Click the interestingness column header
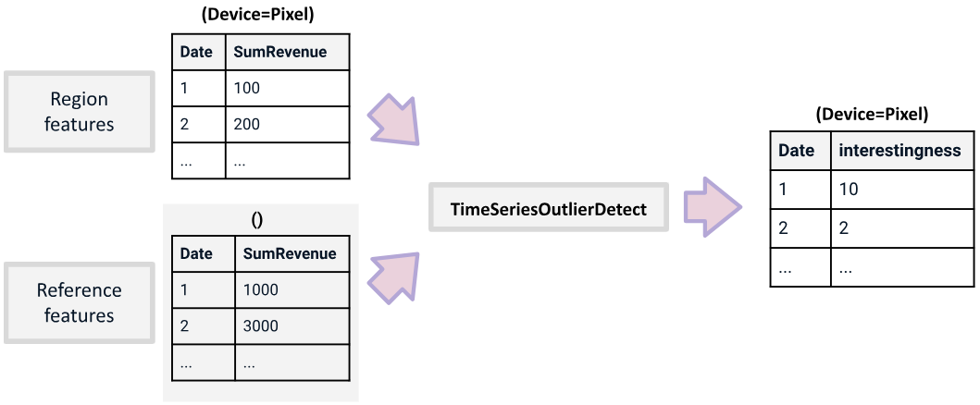Screen dimensions: 980x405 (x=899, y=151)
